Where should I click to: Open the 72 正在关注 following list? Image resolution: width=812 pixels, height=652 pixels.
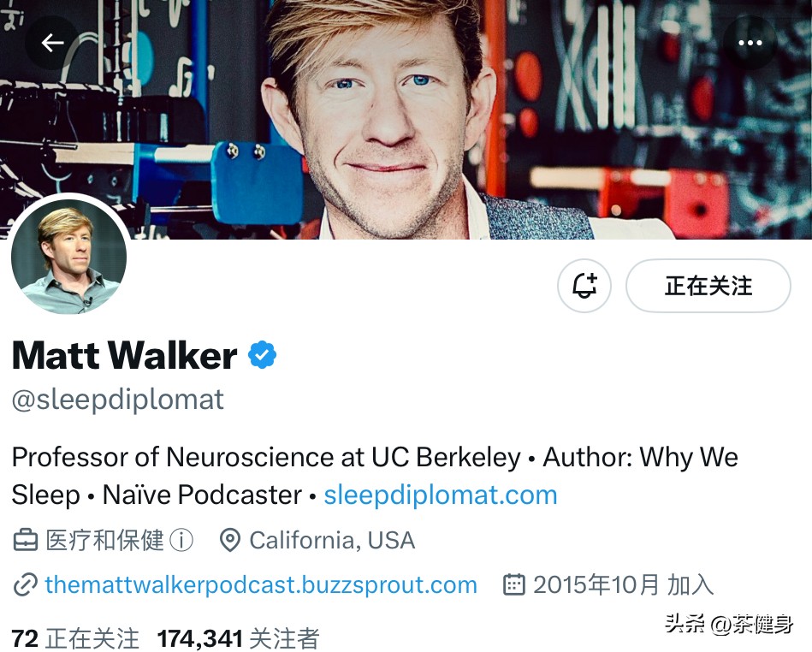coord(75,638)
